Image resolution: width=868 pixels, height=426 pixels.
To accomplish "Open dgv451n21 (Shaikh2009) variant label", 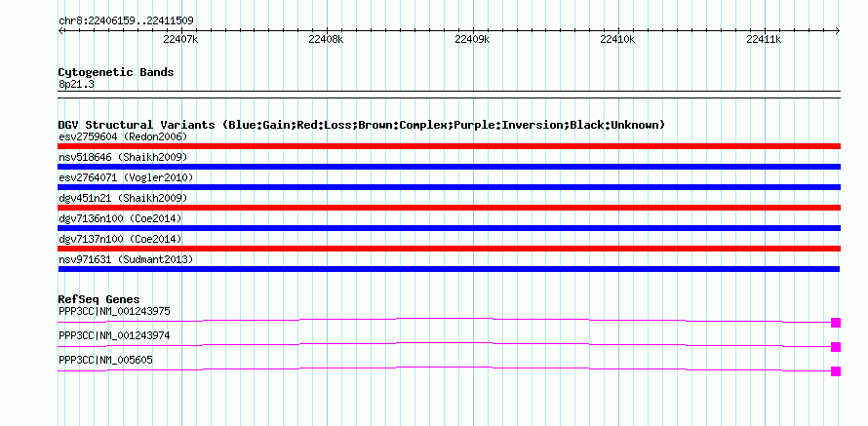I will (123, 198).
